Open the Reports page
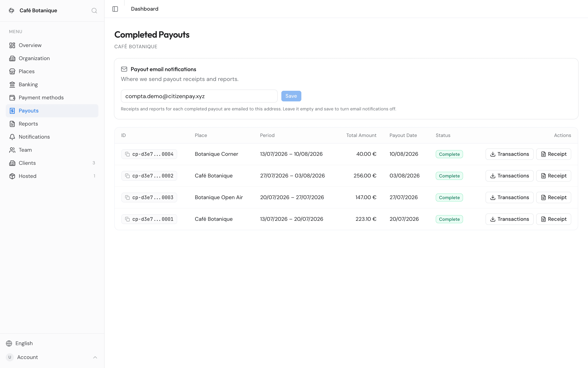Screen dimensions: 588x368 (52, 124)
